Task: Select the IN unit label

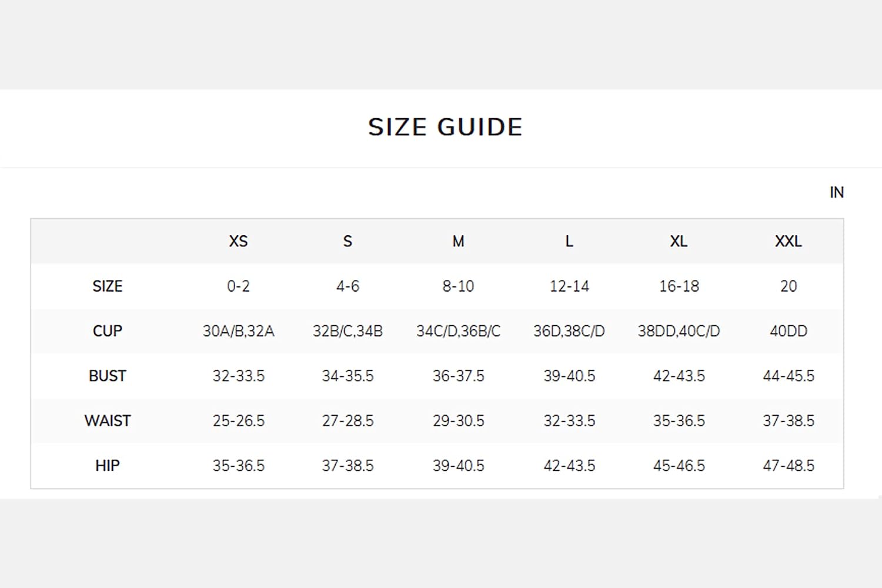Action: (x=836, y=192)
